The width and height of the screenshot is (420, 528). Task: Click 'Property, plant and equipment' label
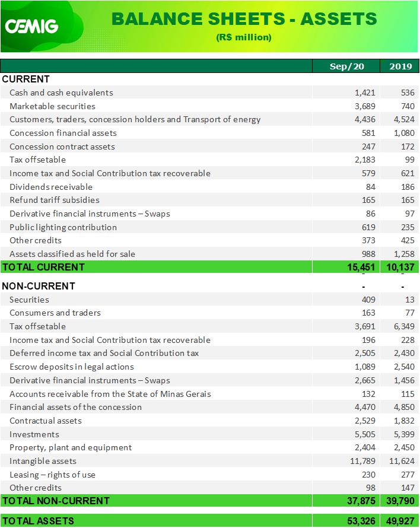tap(71, 447)
